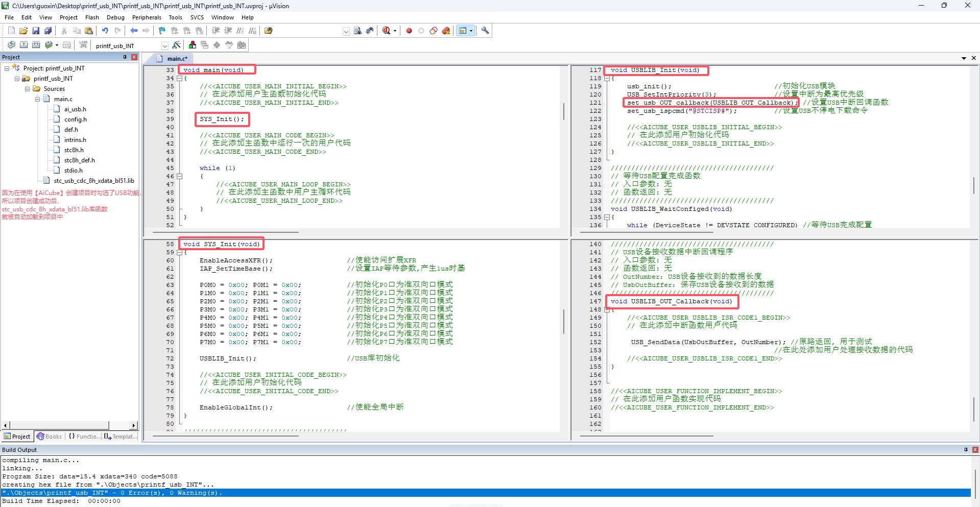Open the Peripherals menu

147,17
